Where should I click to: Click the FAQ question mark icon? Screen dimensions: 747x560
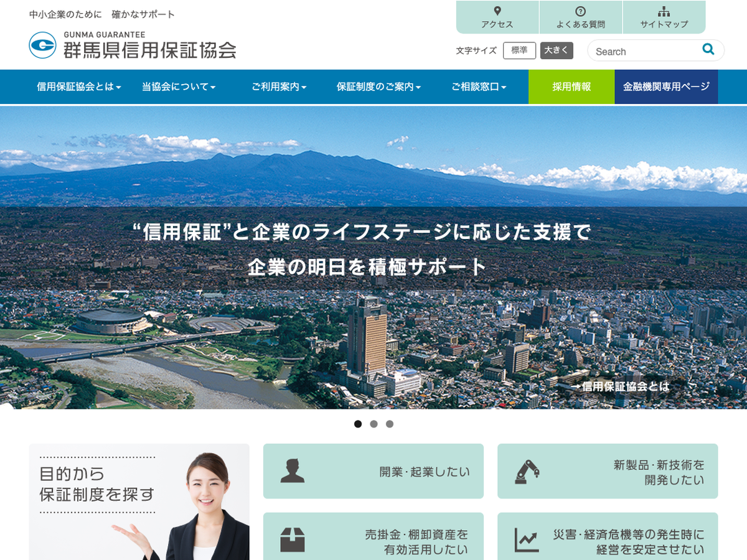point(580,11)
